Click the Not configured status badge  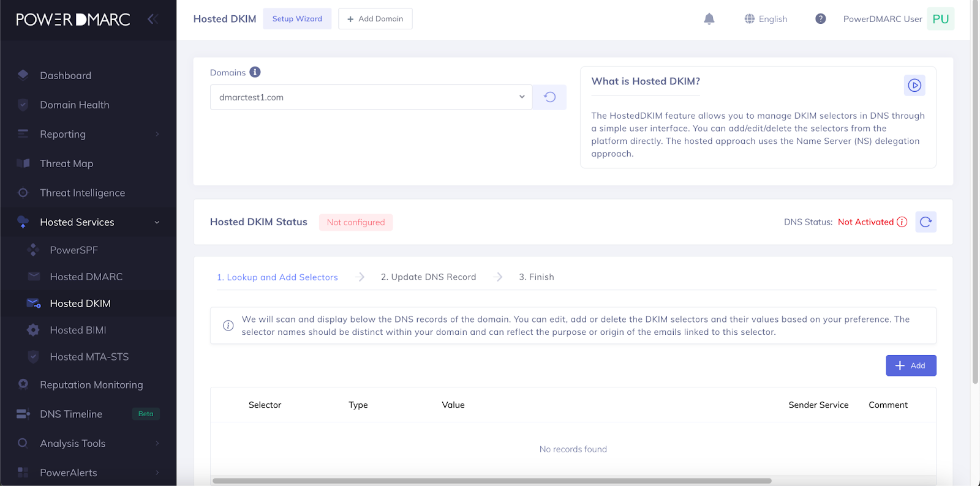point(356,222)
